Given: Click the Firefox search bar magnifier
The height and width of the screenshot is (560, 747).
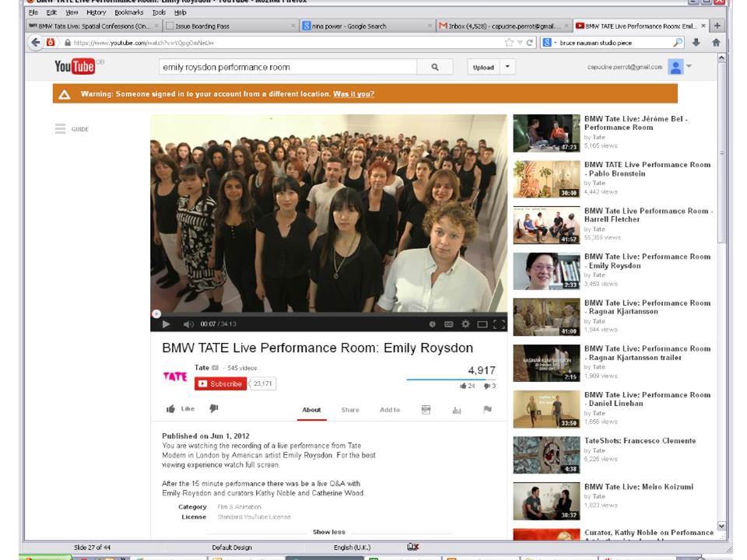Looking at the screenshot, I should pos(677,42).
